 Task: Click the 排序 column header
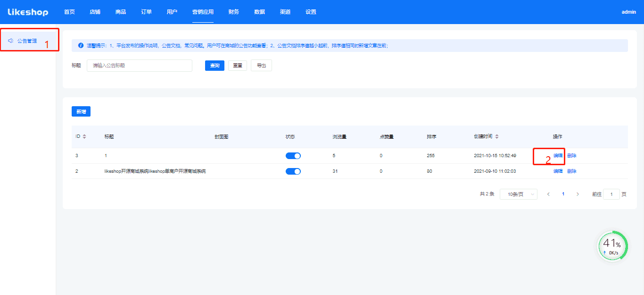tap(431, 136)
